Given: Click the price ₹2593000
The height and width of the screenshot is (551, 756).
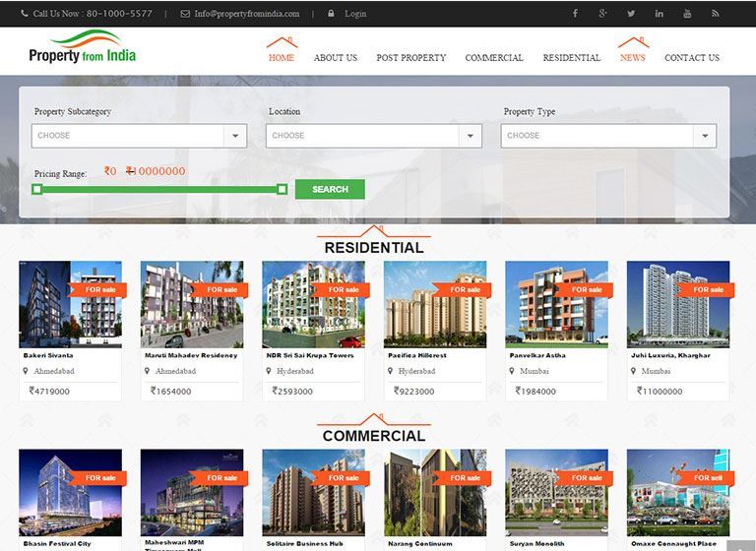Looking at the screenshot, I should [x=292, y=391].
